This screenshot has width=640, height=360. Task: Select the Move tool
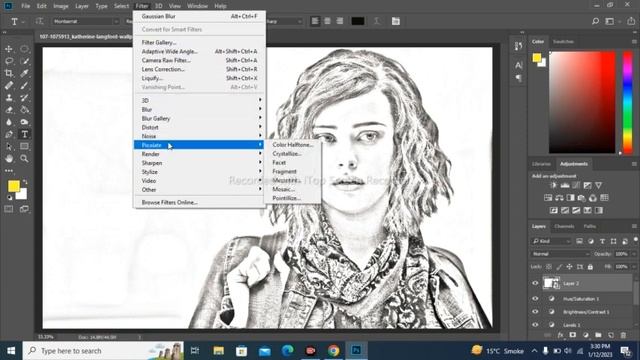click(x=9, y=49)
